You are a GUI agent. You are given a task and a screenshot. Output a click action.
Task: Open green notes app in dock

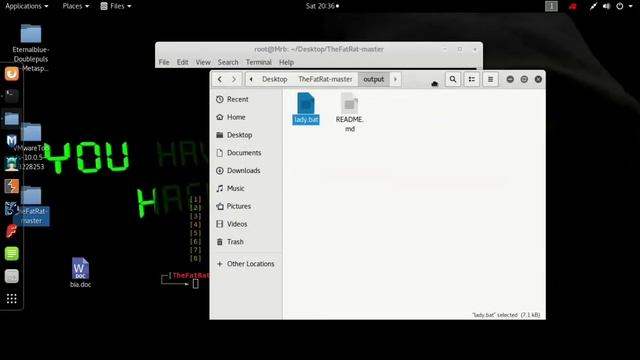click(x=11, y=253)
